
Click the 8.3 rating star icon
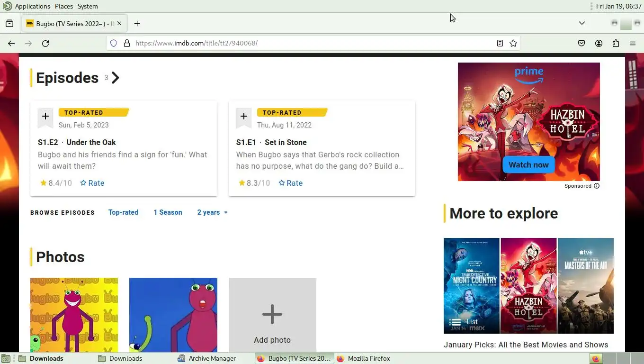pos(241,183)
